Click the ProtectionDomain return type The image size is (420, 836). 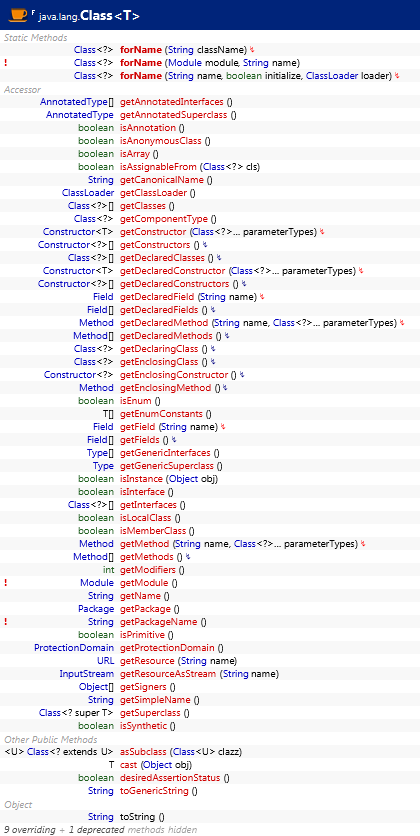74,648
